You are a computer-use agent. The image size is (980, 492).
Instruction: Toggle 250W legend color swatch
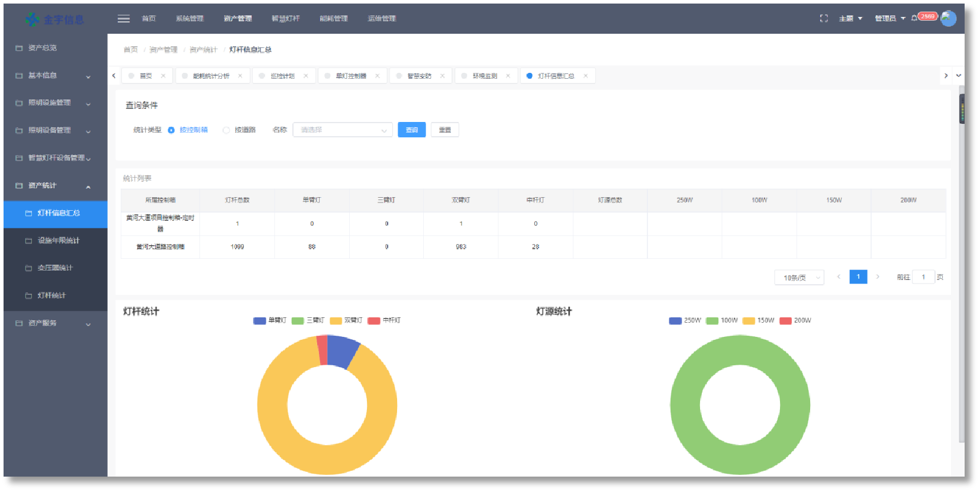675,320
